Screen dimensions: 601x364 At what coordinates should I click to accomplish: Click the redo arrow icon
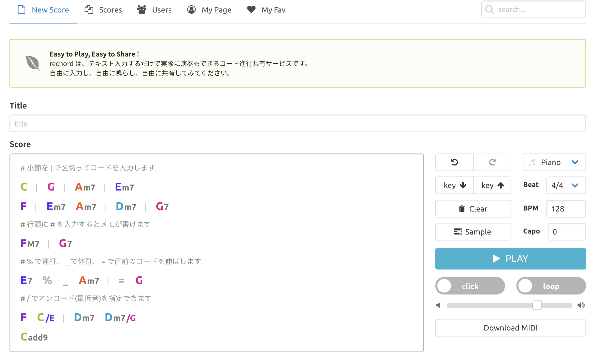(x=492, y=162)
